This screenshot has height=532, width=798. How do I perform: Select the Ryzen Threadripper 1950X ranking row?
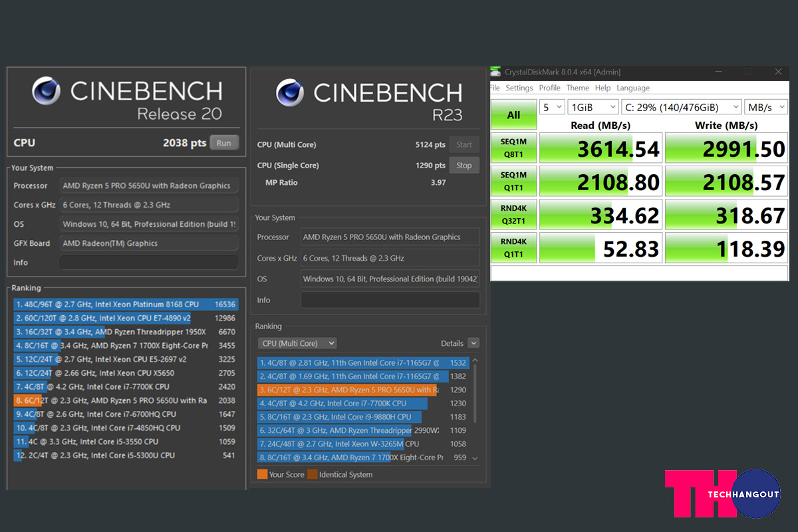125,332
